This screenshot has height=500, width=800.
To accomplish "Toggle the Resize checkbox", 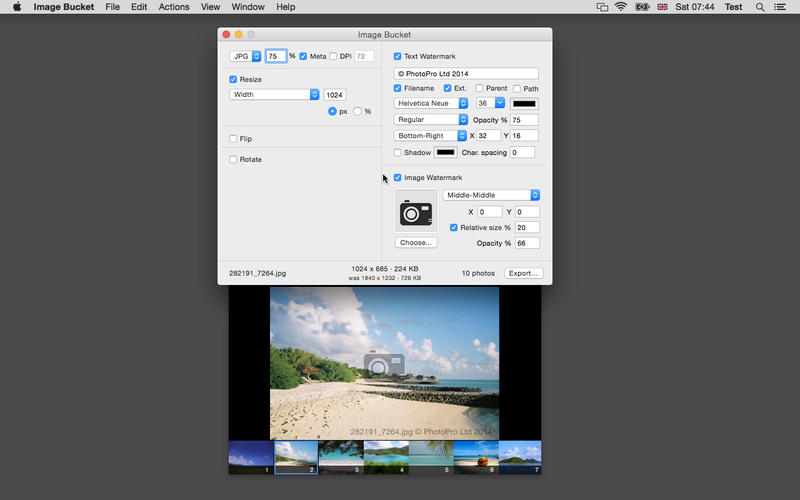I will tap(233, 79).
